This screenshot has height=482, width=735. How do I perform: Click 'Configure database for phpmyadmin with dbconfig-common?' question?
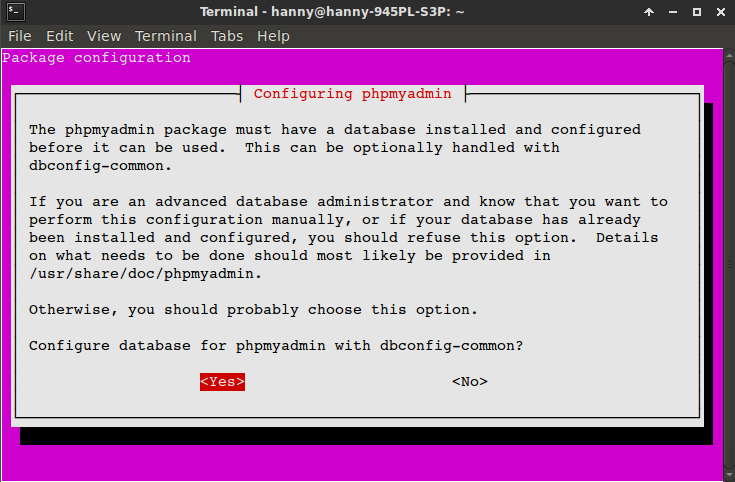click(276, 346)
